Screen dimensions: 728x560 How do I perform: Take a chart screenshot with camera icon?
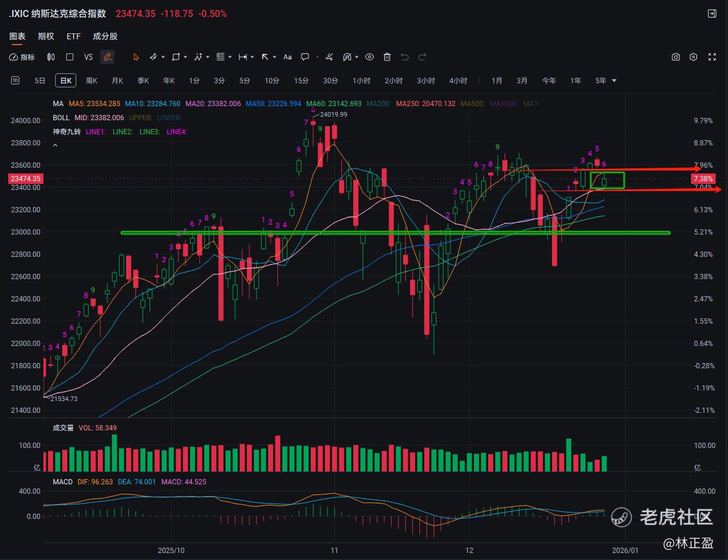pyautogui.click(x=676, y=57)
